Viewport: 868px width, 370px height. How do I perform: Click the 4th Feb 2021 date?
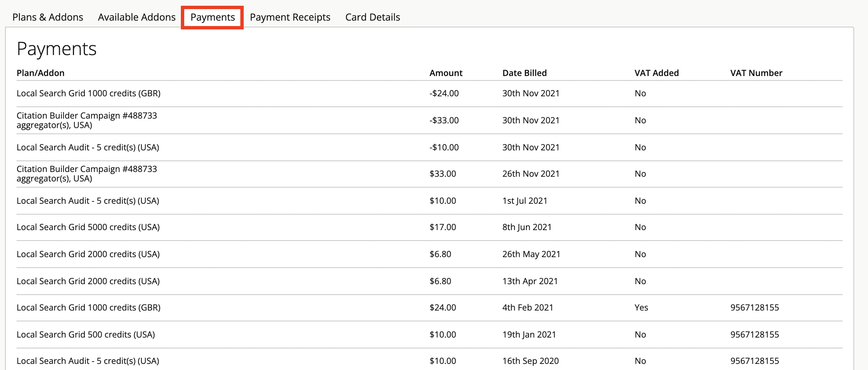pos(528,307)
